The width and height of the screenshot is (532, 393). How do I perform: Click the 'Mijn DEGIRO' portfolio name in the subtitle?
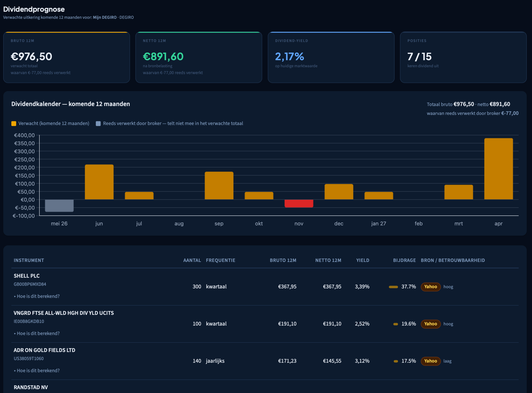pos(105,17)
